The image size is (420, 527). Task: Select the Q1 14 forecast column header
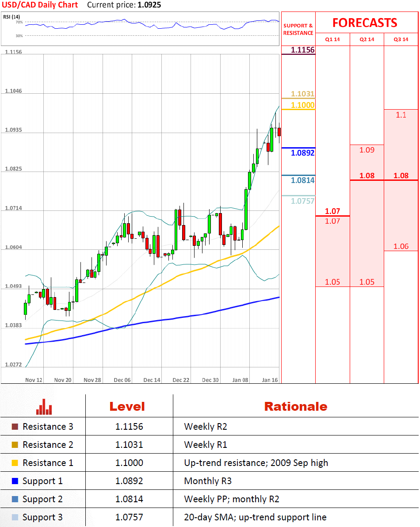point(332,39)
